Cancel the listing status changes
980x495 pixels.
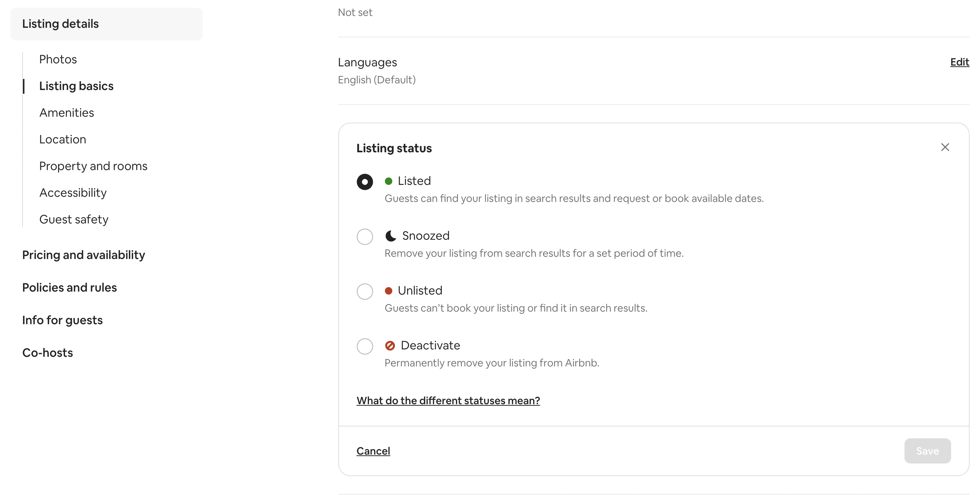coord(373,451)
